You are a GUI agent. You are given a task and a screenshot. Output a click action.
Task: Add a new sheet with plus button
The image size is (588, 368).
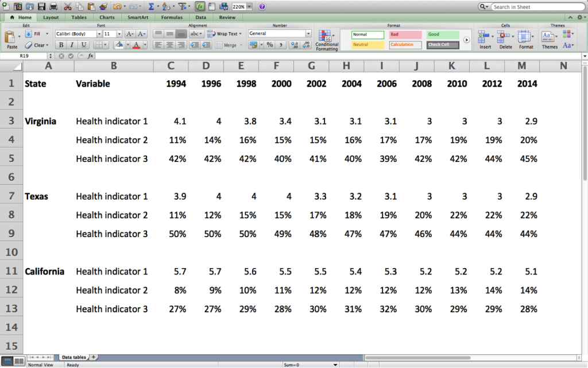click(94, 357)
